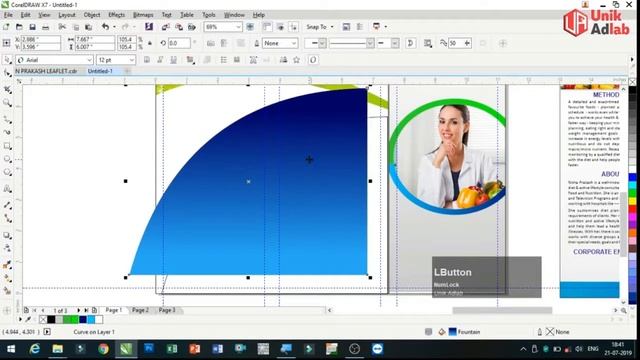The width and height of the screenshot is (640, 360).
Task: Click the Cut scissors icon
Action: (62, 27)
